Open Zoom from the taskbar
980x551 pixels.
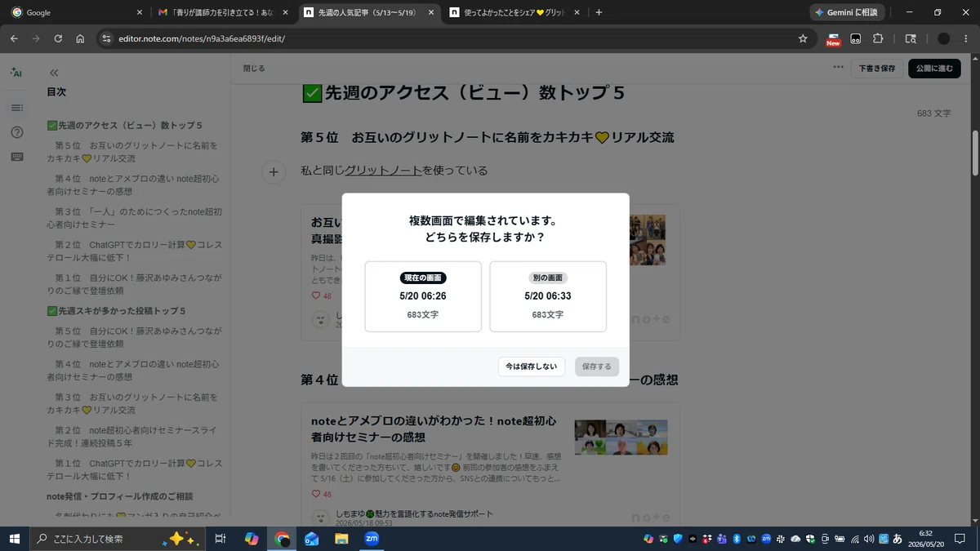[372, 539]
